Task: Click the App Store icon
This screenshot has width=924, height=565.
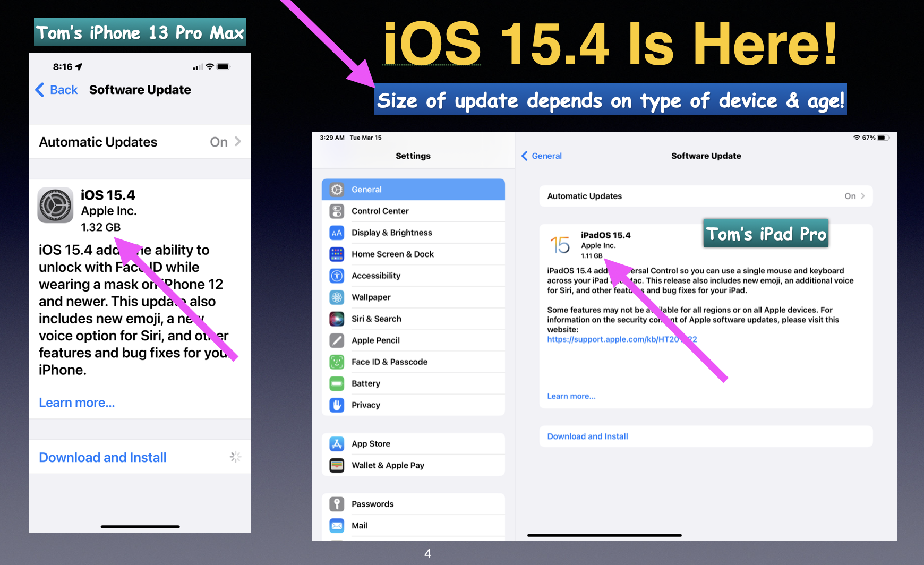Action: coord(337,444)
